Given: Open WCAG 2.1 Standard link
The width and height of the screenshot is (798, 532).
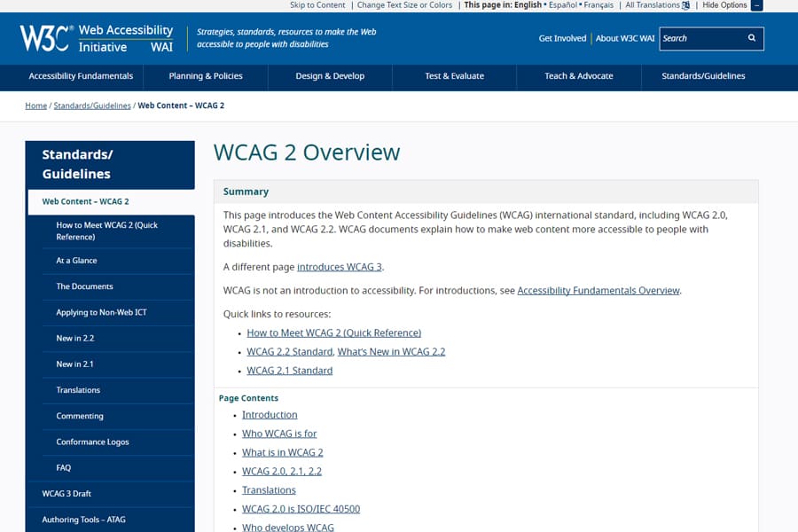Looking at the screenshot, I should [290, 371].
